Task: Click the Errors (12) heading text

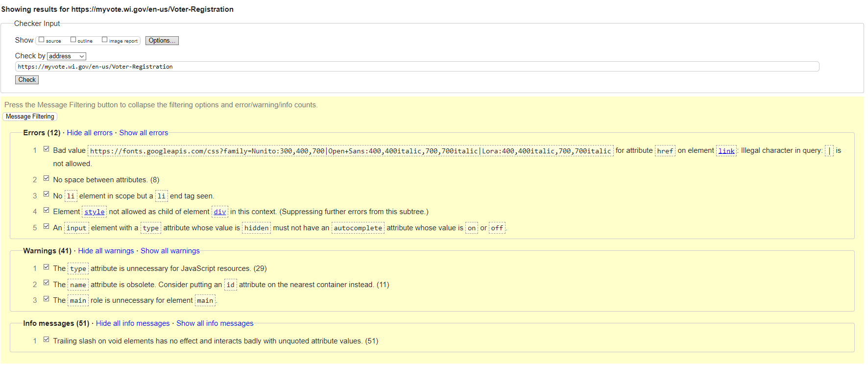Action: (x=42, y=133)
